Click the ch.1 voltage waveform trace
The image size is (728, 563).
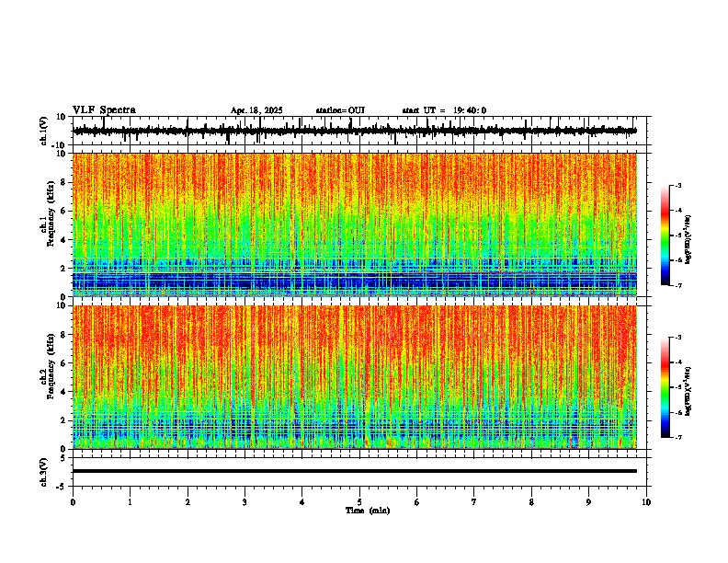click(x=355, y=131)
